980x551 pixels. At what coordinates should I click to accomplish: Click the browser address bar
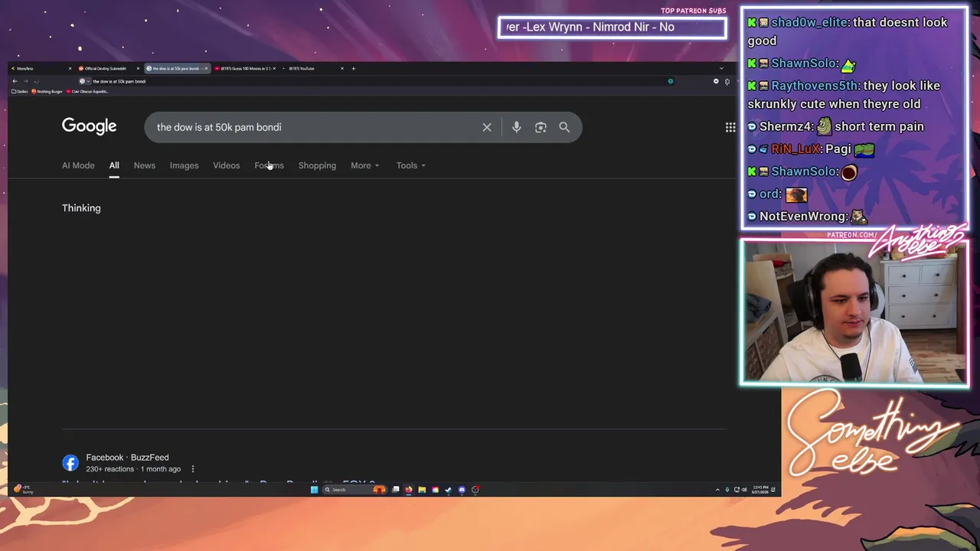point(375,81)
